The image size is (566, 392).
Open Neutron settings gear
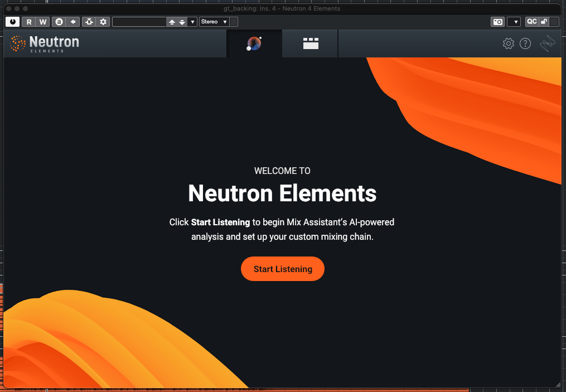tap(508, 43)
